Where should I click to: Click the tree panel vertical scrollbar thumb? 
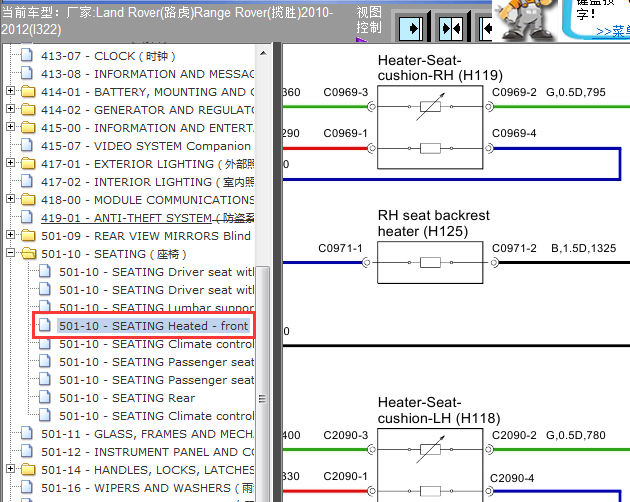(263, 383)
